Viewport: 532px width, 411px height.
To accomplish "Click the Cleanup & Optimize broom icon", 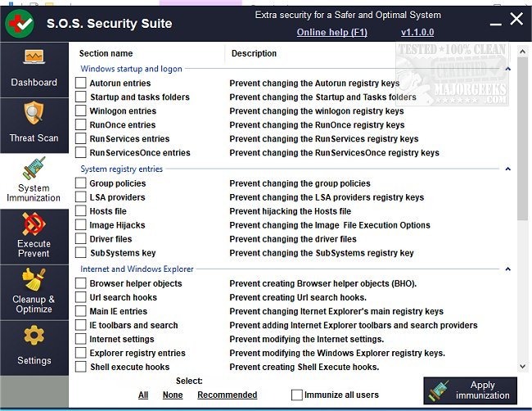I will pos(34,280).
